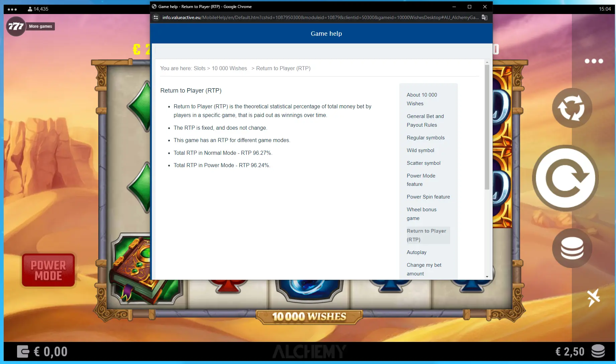616x364 pixels.
Task: Click the € 0,00 win balance
Action: (50, 352)
